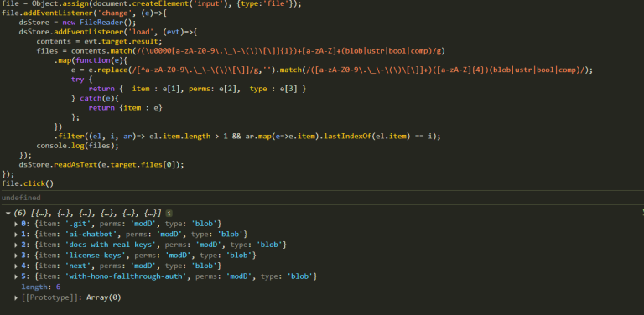Click the 'dsStore.readAsText(e.target.files[0]);' line
The height and width of the screenshot is (315, 644).
pos(101,165)
